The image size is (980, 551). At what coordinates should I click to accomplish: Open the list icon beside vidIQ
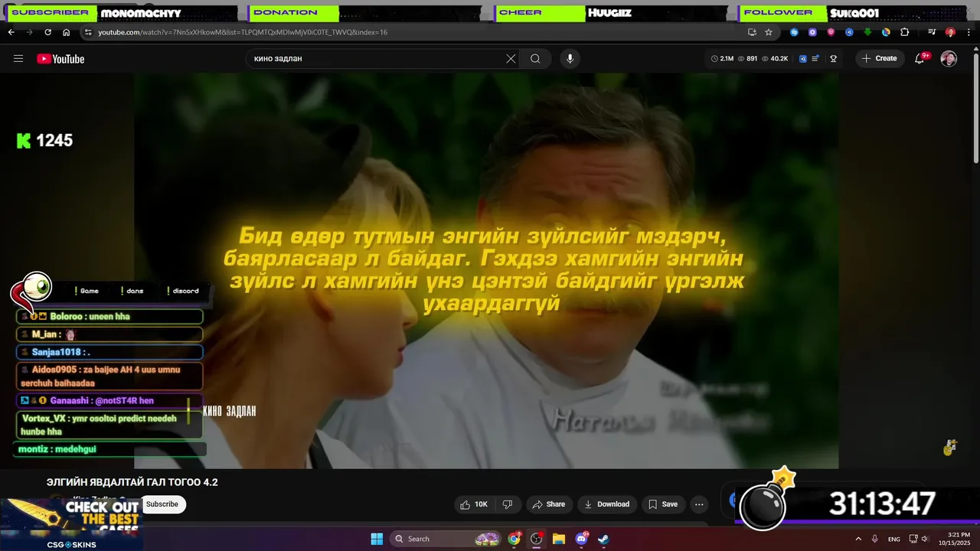(x=816, y=59)
